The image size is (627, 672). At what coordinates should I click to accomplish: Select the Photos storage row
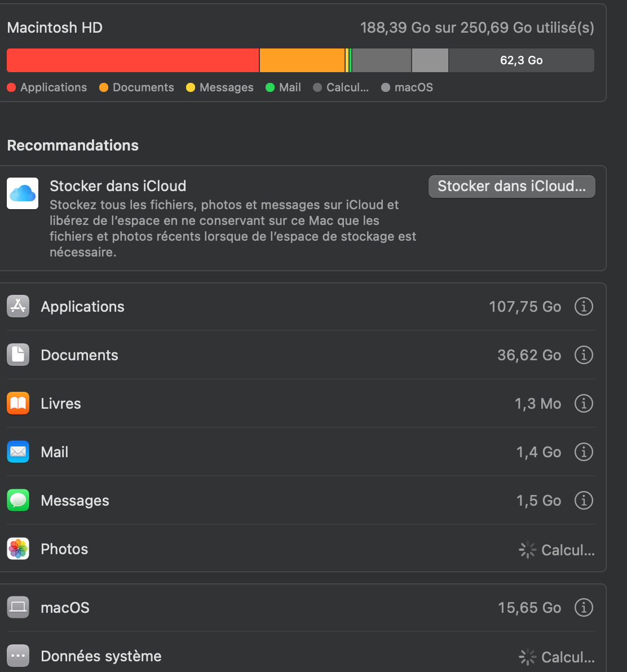pos(282,549)
